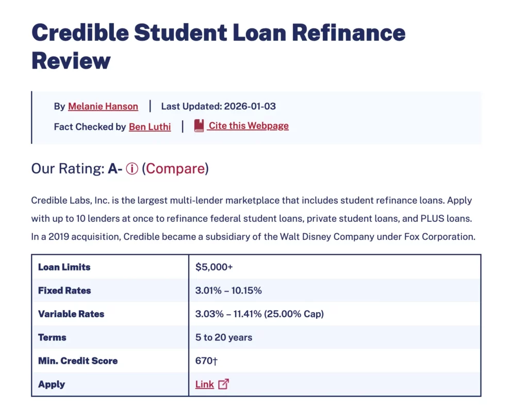Click the Apply row label
This screenshot has width=528, height=420.
51,384
